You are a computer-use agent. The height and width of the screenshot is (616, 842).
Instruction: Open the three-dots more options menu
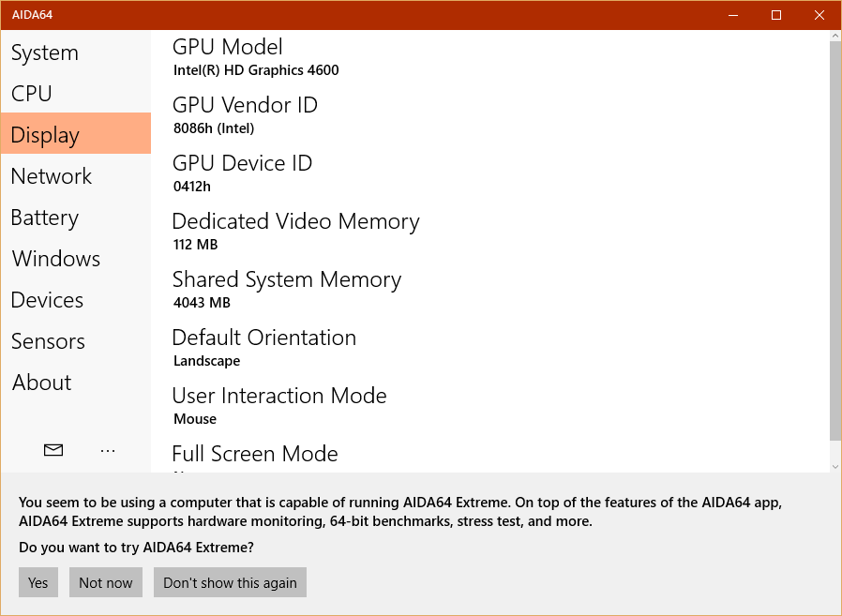[108, 451]
